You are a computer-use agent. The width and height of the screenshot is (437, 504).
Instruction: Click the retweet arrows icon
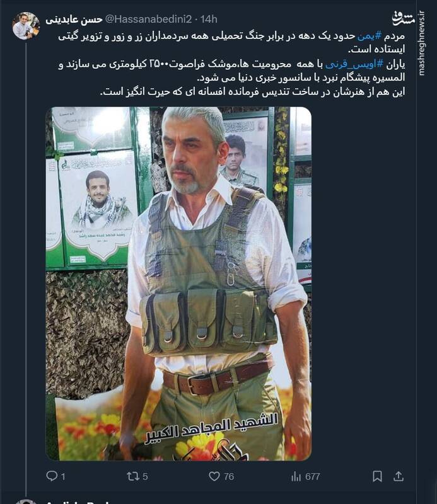click(132, 476)
